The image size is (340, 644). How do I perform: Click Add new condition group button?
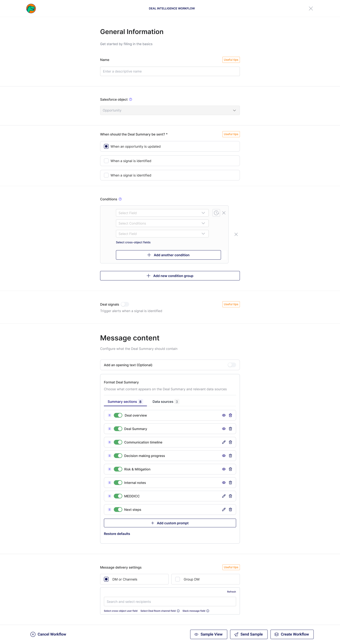point(170,276)
